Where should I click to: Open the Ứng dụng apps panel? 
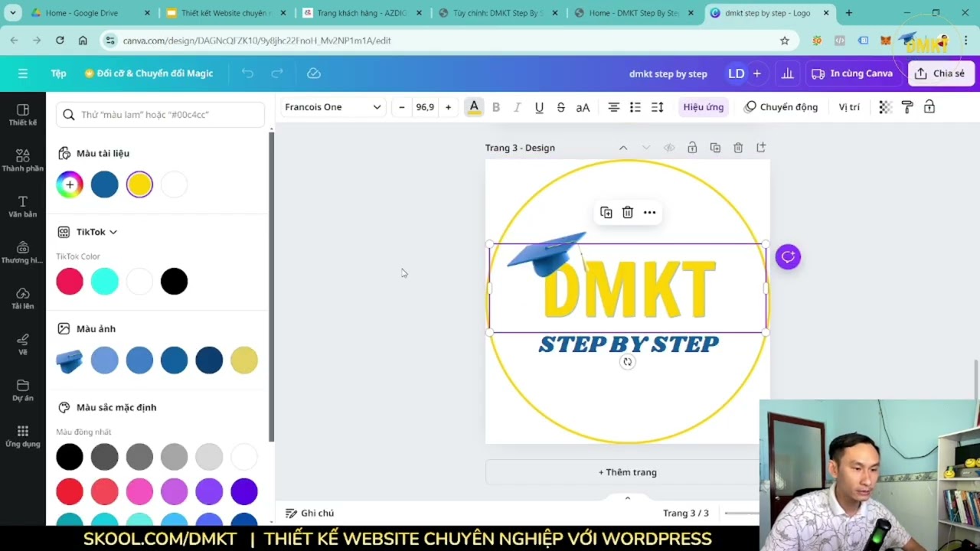[x=23, y=436]
